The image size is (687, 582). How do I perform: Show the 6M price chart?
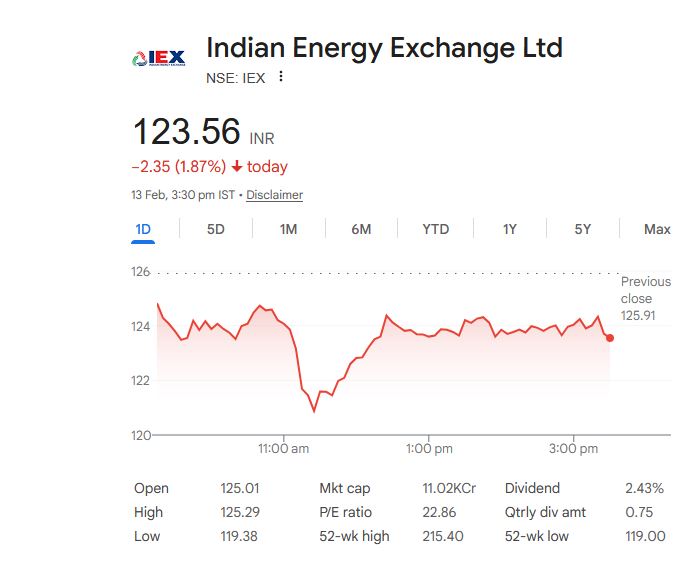(361, 229)
